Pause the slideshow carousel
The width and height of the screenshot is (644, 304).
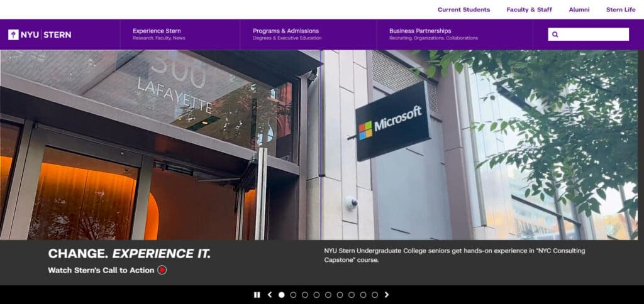point(257,295)
